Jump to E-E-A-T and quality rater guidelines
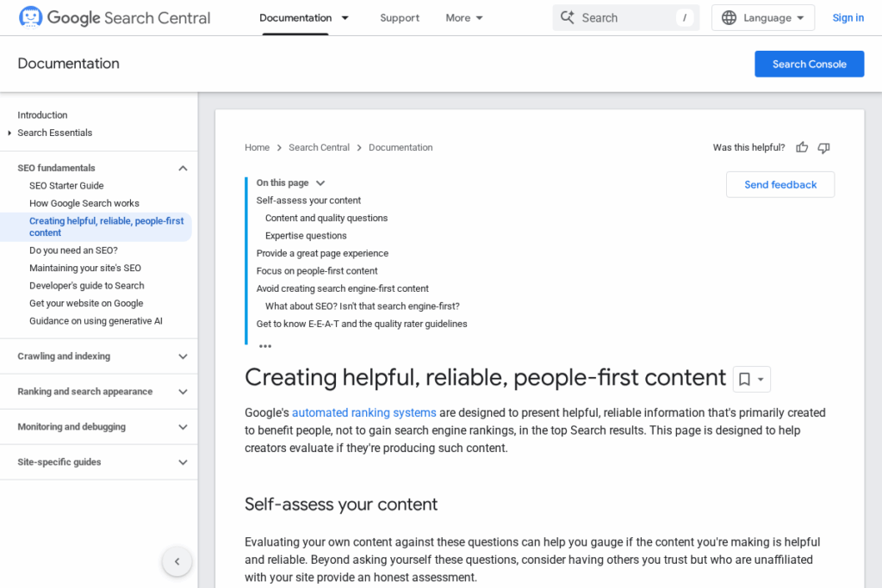 pyautogui.click(x=362, y=324)
